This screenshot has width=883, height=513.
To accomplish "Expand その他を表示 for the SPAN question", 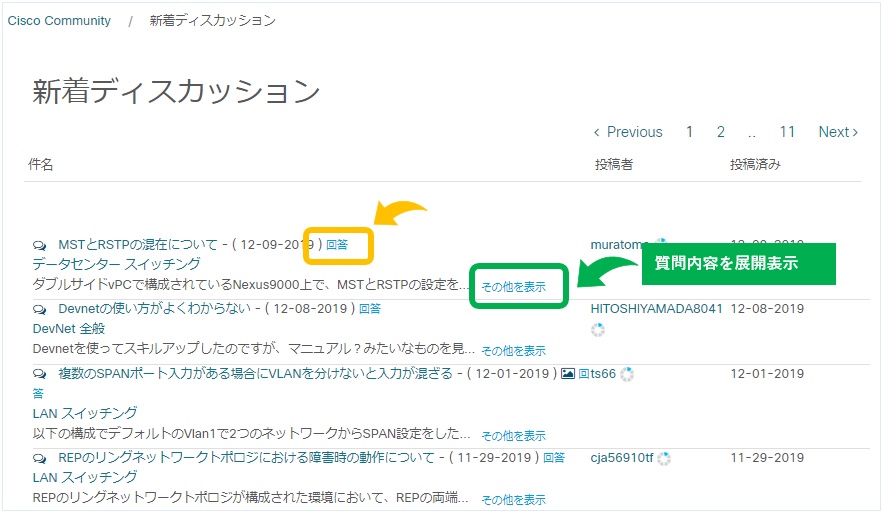I will pos(514,436).
